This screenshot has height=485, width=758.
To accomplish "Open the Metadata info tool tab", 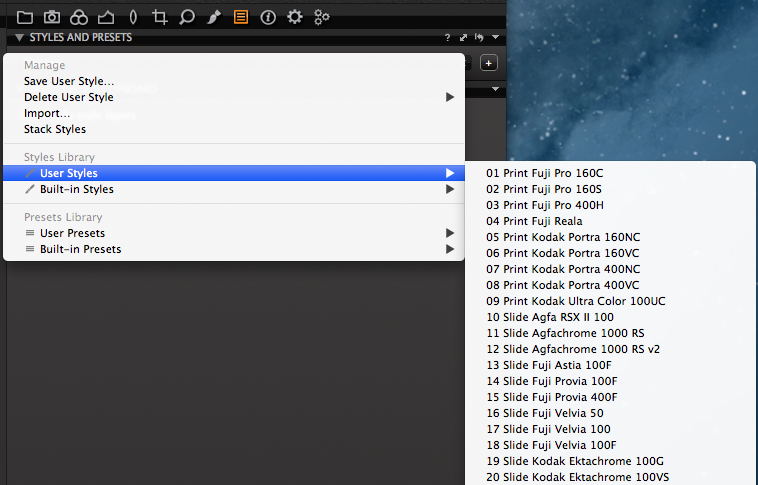I will [x=268, y=18].
